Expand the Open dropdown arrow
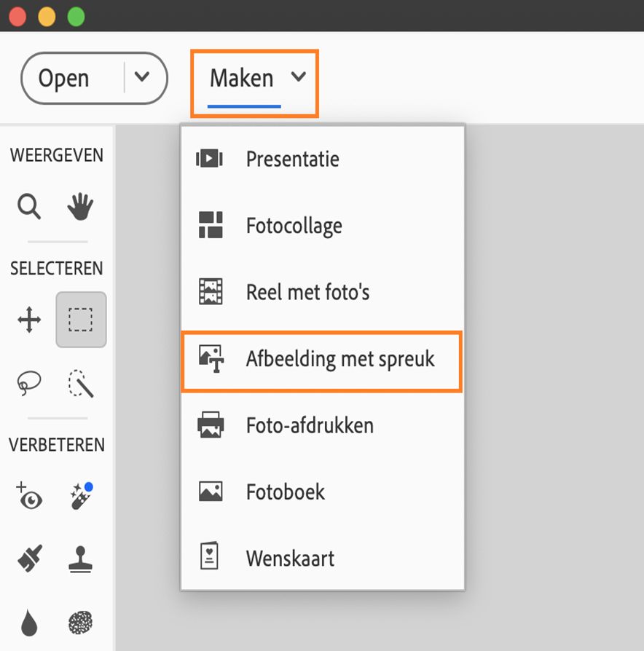The width and height of the screenshot is (644, 651). coord(143,77)
